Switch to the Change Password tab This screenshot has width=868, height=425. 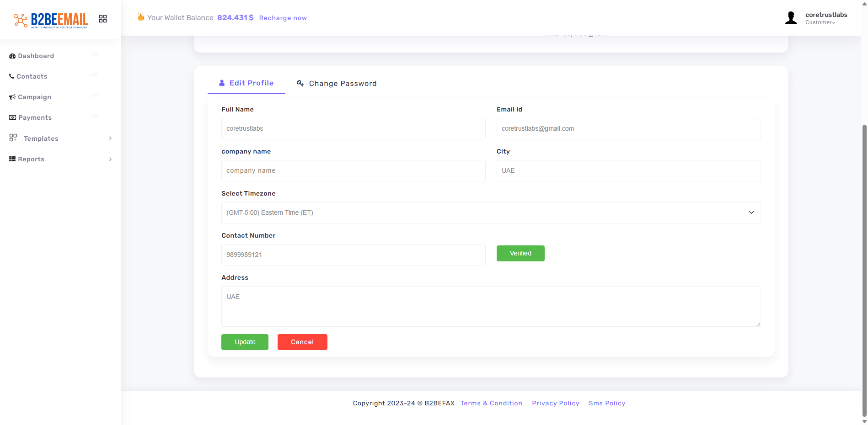point(337,83)
